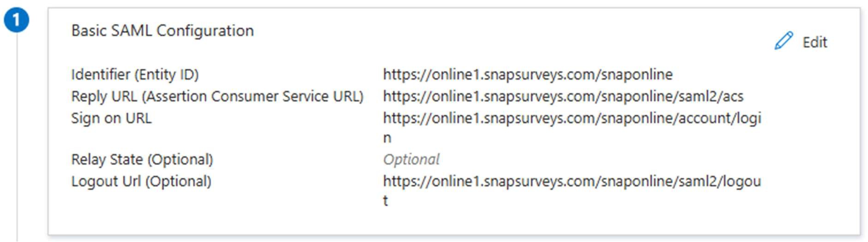Click the Reply URL (Assertion Consumer Service URL) label
The height and width of the screenshot is (242, 868).
[x=217, y=96]
